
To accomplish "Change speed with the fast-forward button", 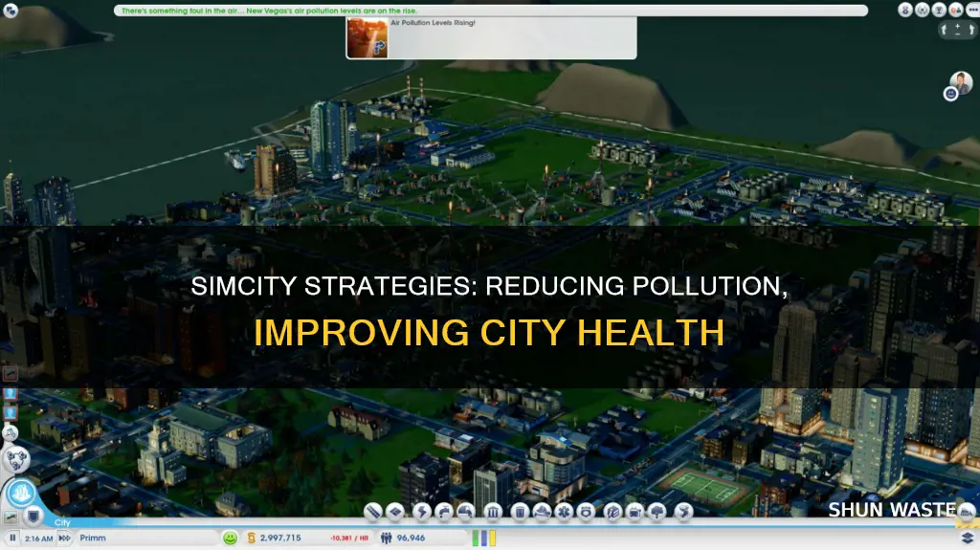I will pyautogui.click(x=64, y=538).
